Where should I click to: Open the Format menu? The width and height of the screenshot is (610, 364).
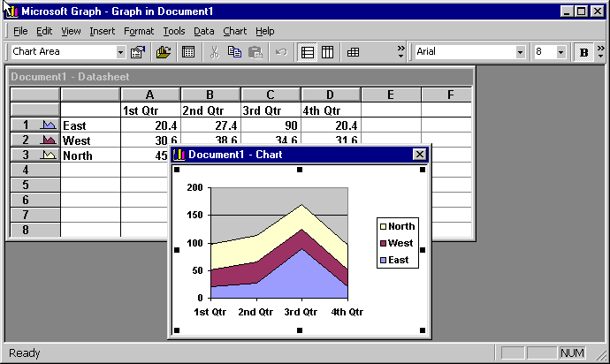pos(138,31)
